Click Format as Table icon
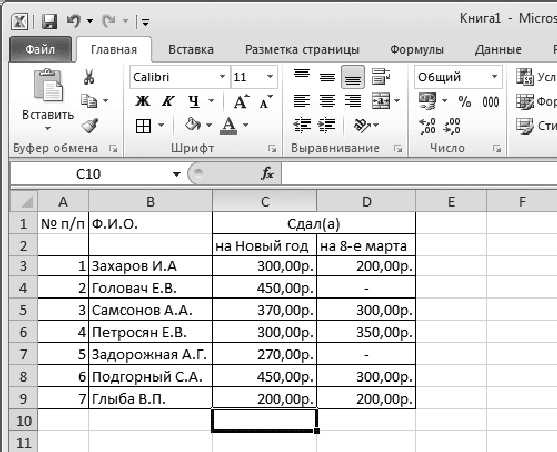 pyautogui.click(x=525, y=102)
